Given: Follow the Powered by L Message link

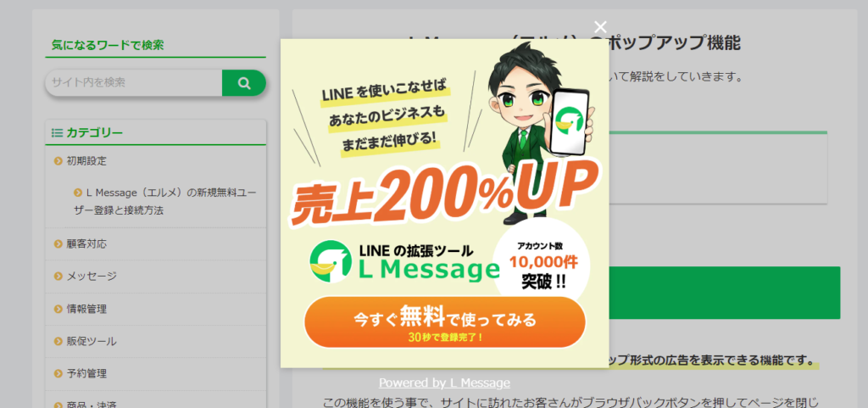Looking at the screenshot, I should [x=444, y=383].
